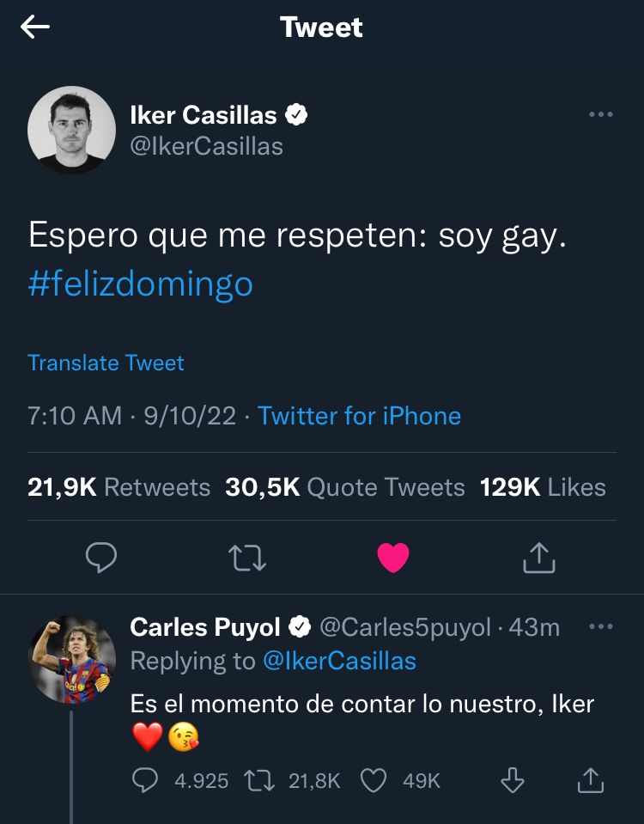The height and width of the screenshot is (824, 644).
Task: Download media from Puyol's reply
Action: tap(513, 780)
